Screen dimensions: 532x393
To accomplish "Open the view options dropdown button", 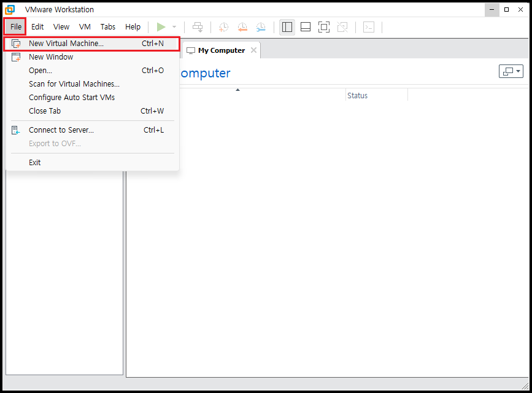I will tap(511, 71).
